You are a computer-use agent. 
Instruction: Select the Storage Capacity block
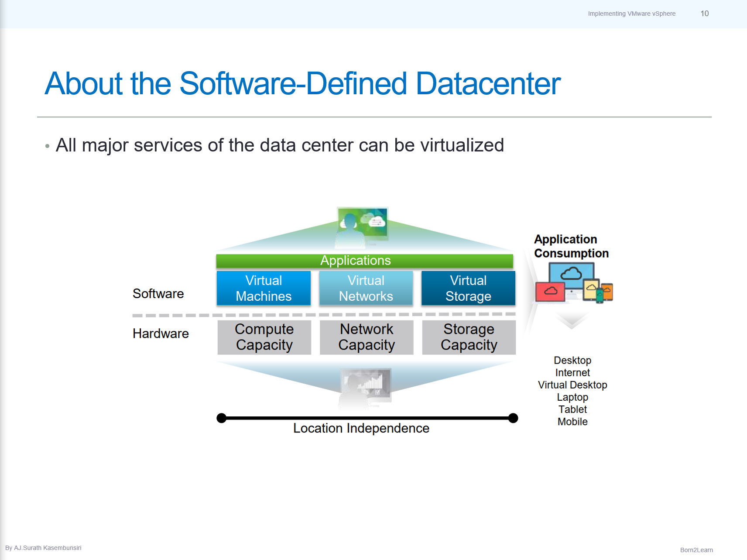click(468, 337)
